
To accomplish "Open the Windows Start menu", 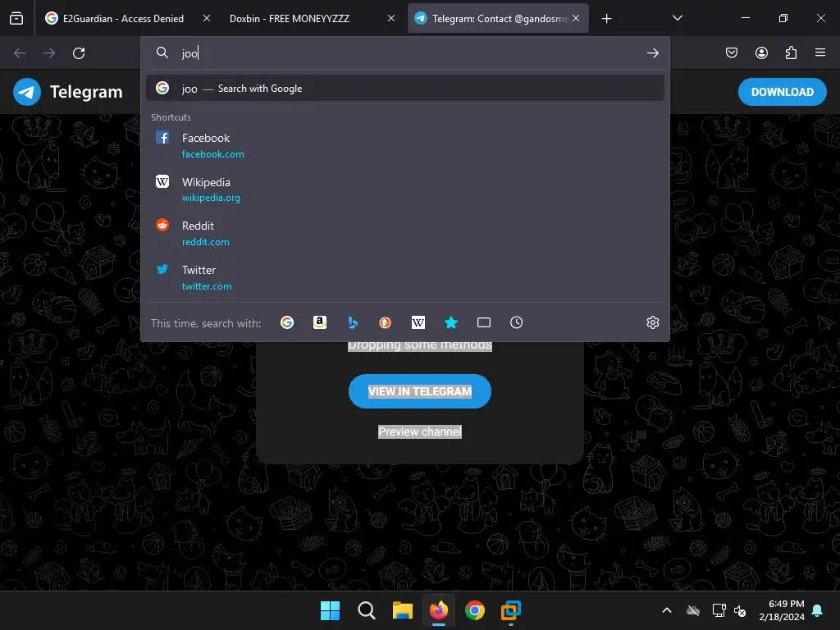I will pos(330,610).
